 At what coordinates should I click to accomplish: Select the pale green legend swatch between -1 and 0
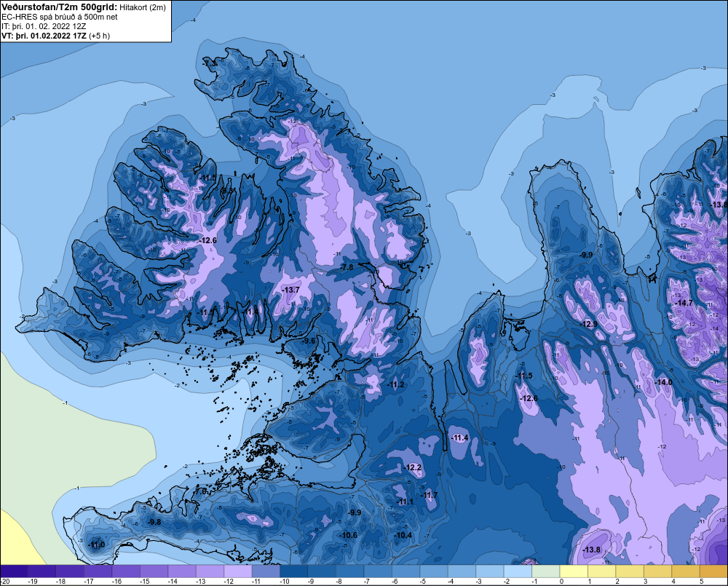click(546, 571)
